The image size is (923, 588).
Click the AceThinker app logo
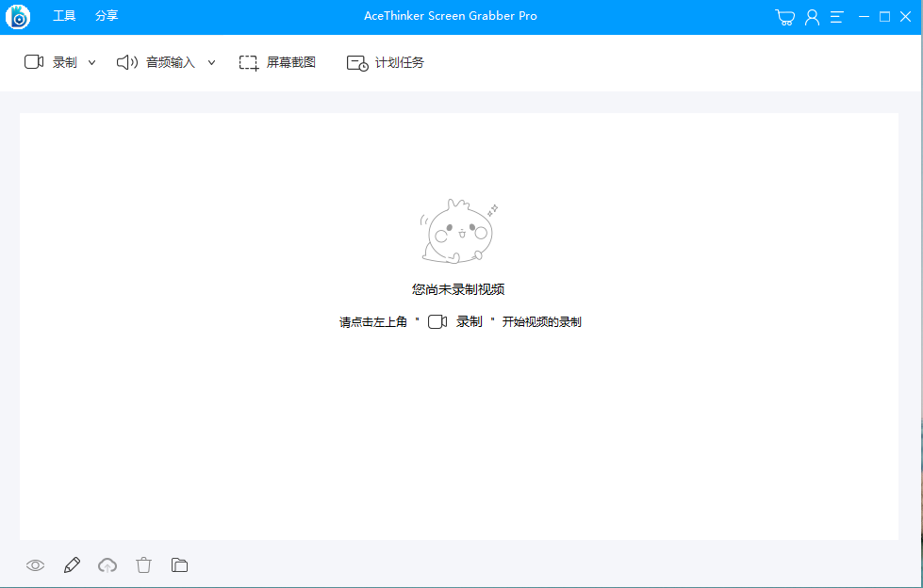pos(18,17)
